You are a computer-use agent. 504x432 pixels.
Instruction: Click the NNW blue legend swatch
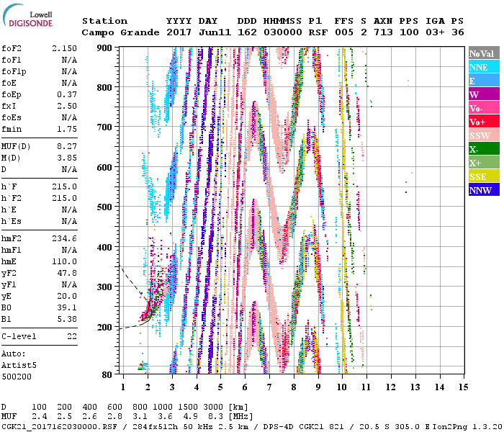click(482, 190)
